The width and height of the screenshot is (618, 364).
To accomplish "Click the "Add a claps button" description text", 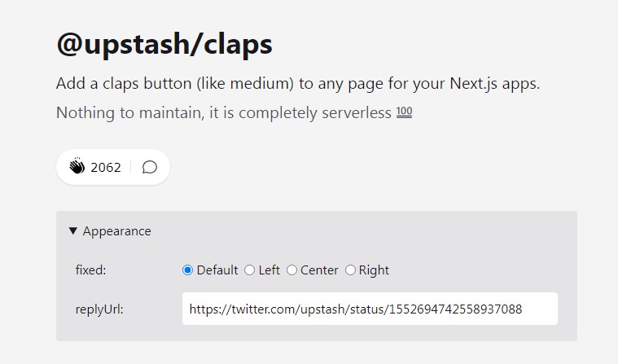I will point(298,84).
